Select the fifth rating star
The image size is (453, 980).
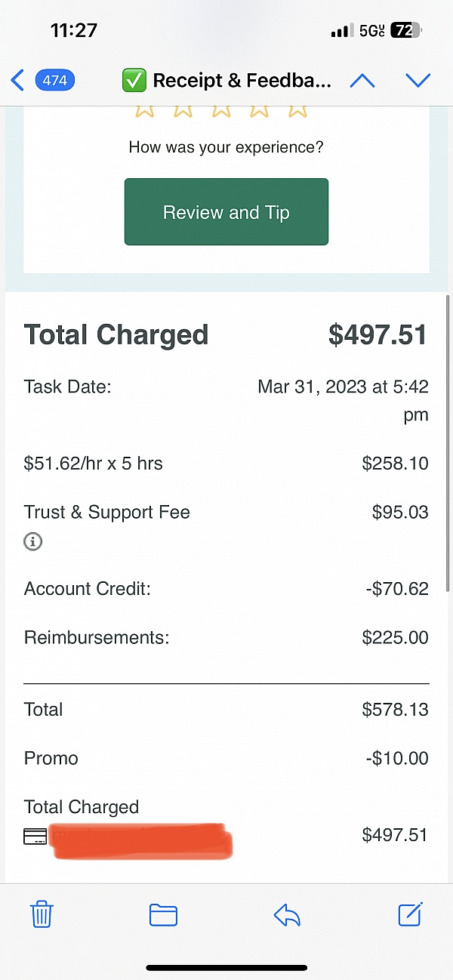click(x=297, y=111)
